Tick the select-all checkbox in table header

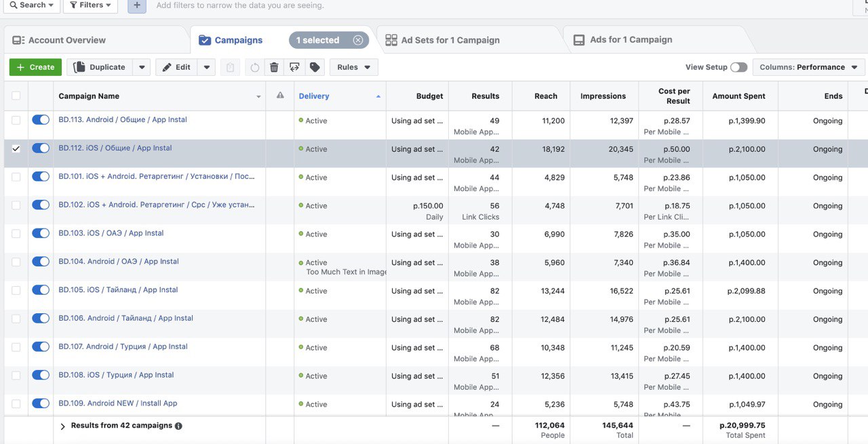coord(16,96)
